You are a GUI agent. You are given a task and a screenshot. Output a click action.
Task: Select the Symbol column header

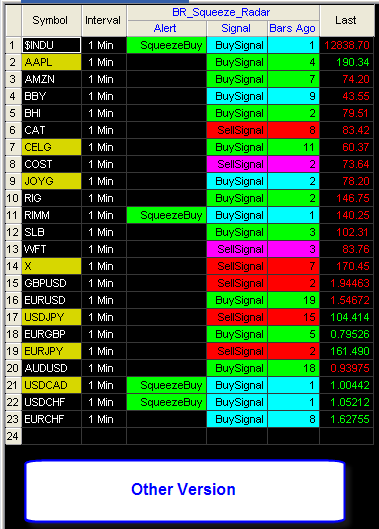point(51,20)
